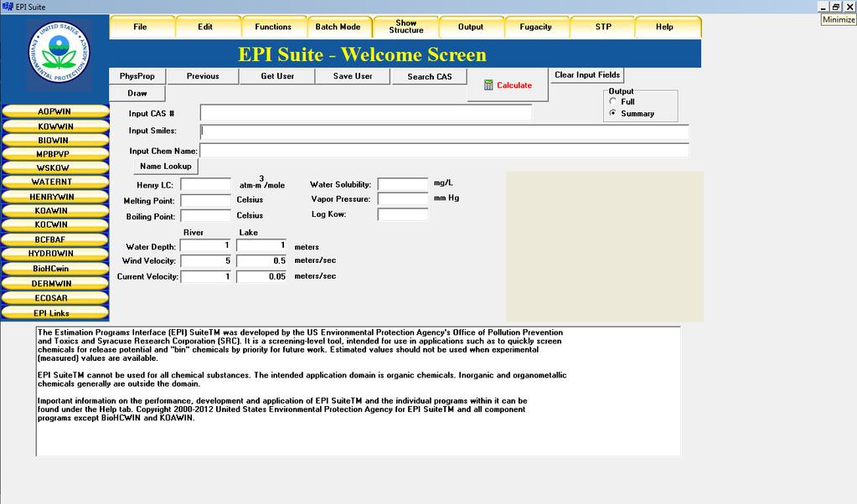Click Clear Input Fields button
Viewport: 857px width, 504px height.
[x=587, y=75]
